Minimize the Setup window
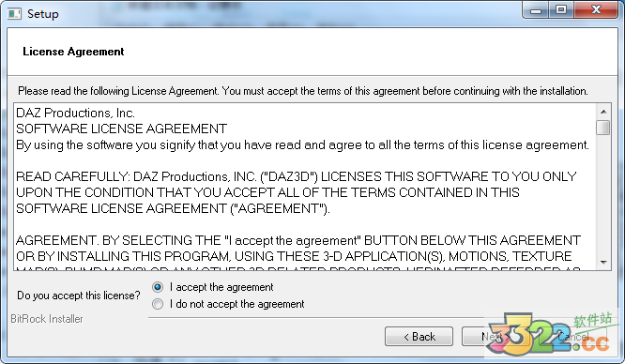 click(x=536, y=9)
